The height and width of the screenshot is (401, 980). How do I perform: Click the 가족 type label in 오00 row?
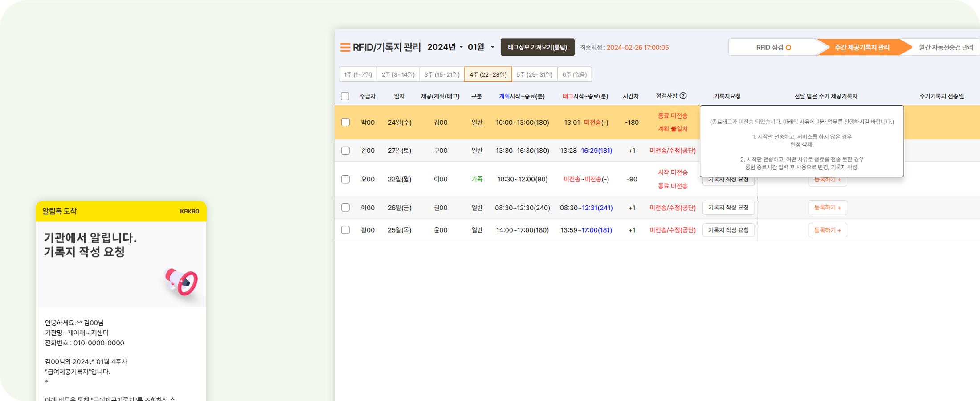[477, 179]
